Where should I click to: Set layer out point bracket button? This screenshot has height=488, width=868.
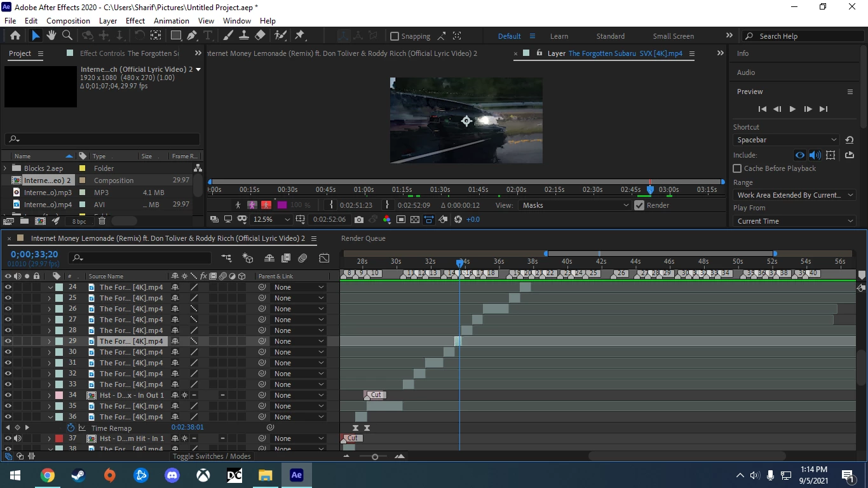coord(388,205)
